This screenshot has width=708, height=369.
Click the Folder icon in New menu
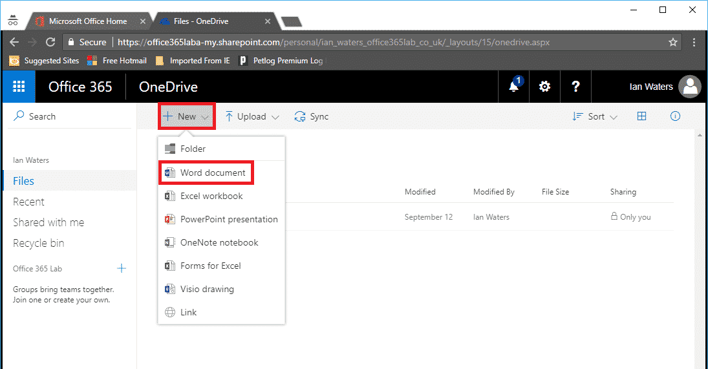(170, 149)
